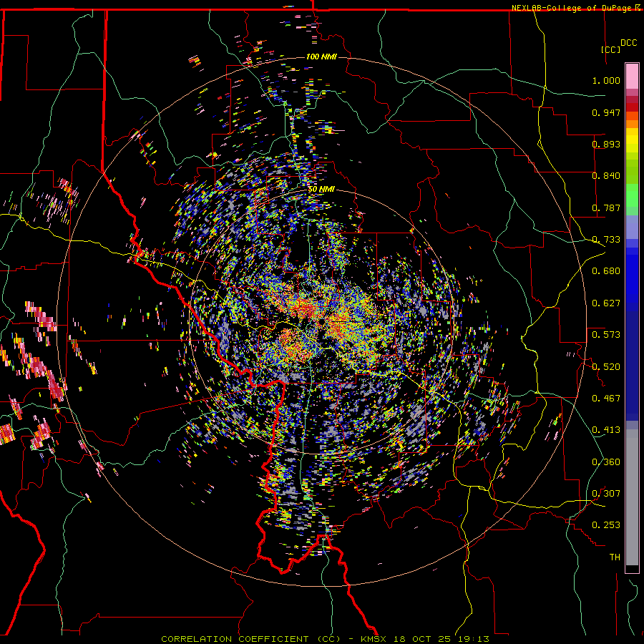644x644 pixels.
Task: Click the 0.840 legend value
Action: [x=606, y=176]
